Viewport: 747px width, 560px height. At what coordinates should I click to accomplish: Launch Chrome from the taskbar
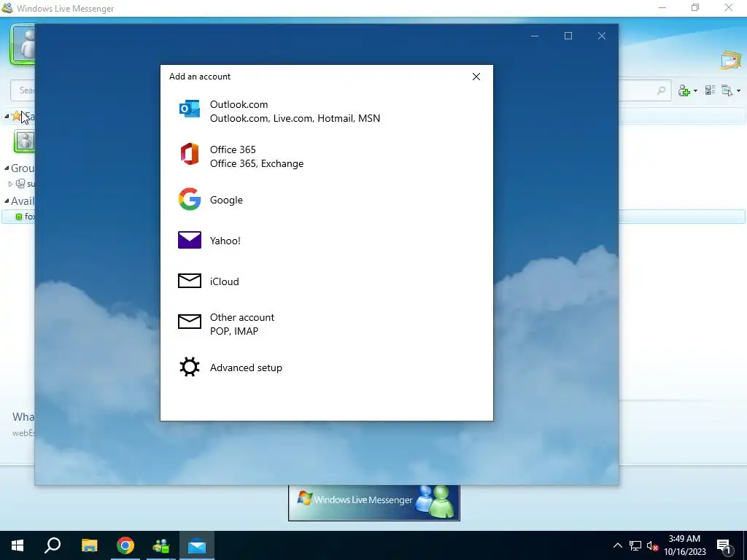click(x=125, y=545)
